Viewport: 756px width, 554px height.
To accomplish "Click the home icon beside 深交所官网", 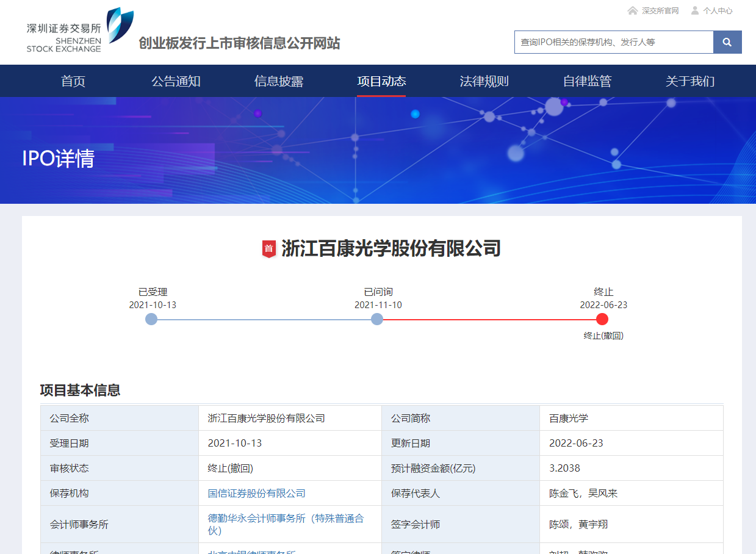I will point(633,11).
